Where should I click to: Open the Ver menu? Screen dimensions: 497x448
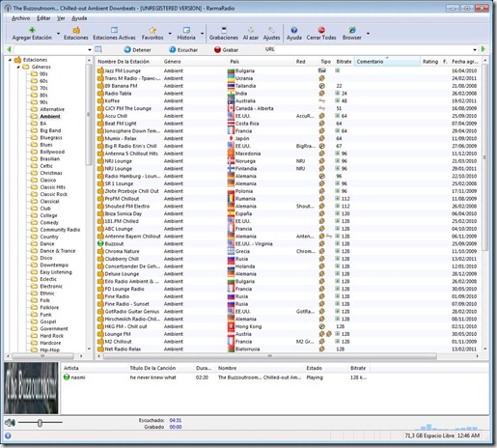pos(61,18)
